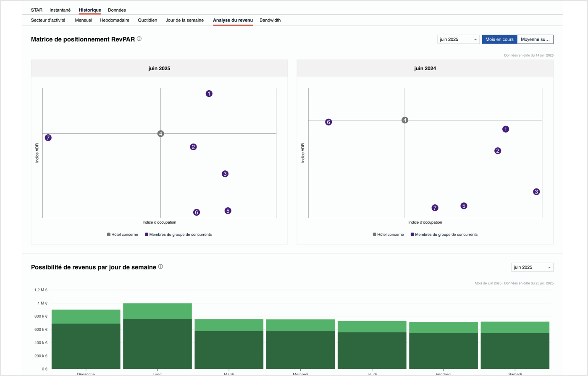This screenshot has height=376, width=588.
Task: Click competitor marker 7 in juin 2025 matrix
Action: [x=48, y=138]
